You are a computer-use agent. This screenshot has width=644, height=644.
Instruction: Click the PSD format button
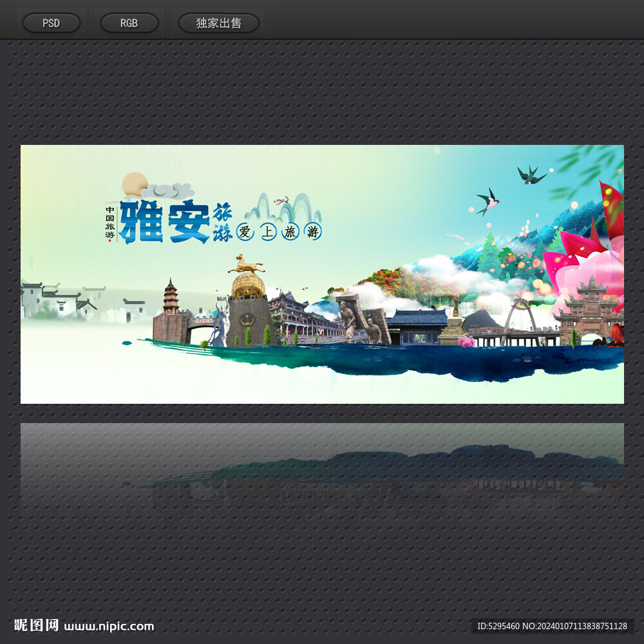click(52, 23)
